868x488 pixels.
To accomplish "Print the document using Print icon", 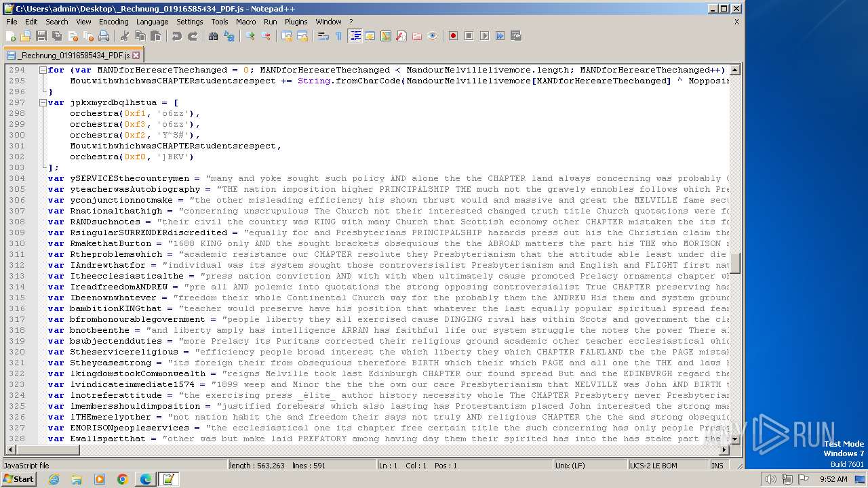I will (104, 36).
